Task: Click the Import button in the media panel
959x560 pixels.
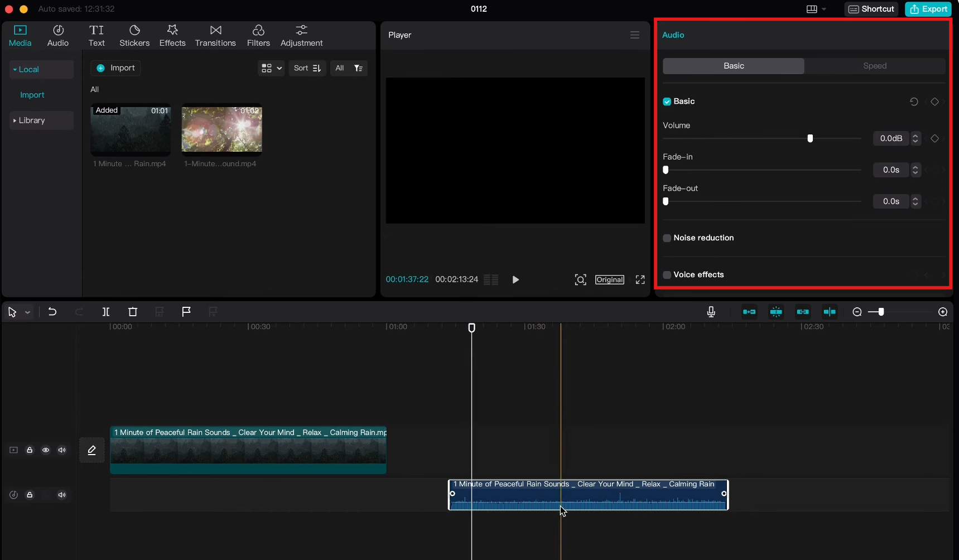Action: pyautogui.click(x=115, y=67)
